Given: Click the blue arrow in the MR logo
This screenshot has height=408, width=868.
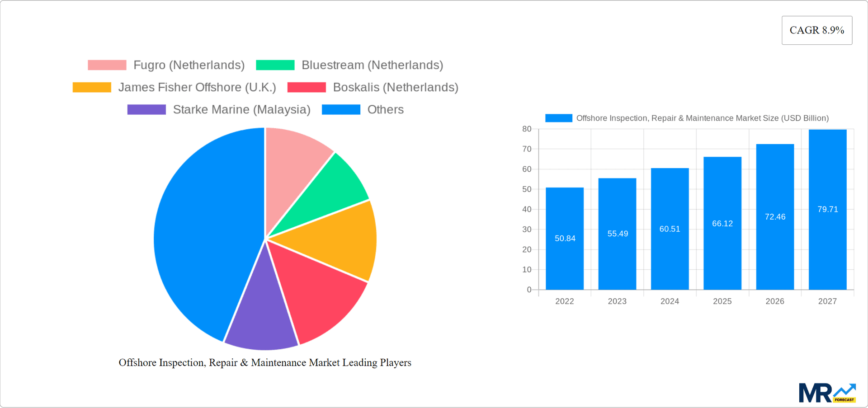Looking at the screenshot, I should click(x=844, y=389).
